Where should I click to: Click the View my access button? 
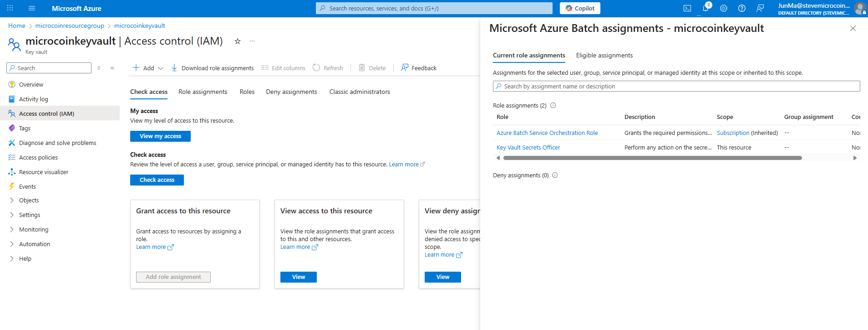(160, 136)
